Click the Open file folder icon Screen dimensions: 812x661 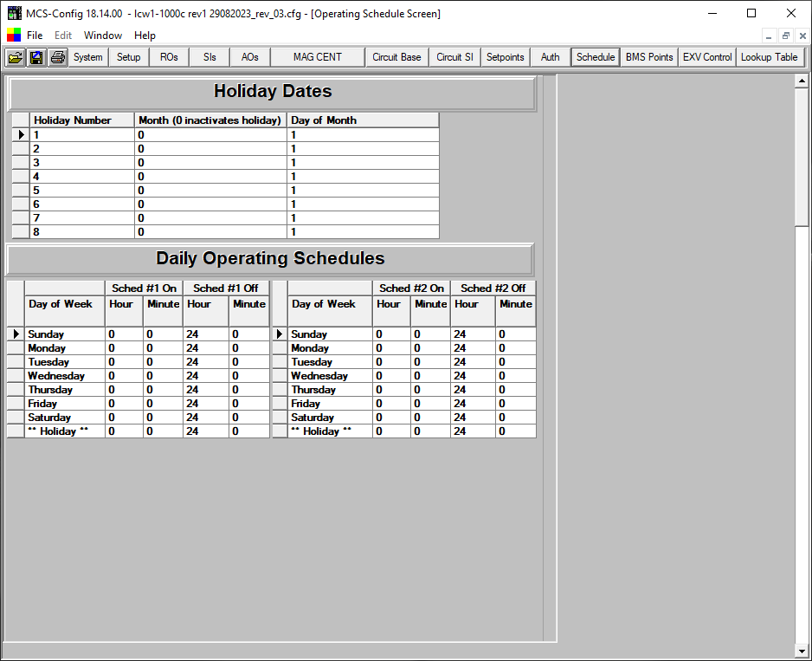click(16, 57)
